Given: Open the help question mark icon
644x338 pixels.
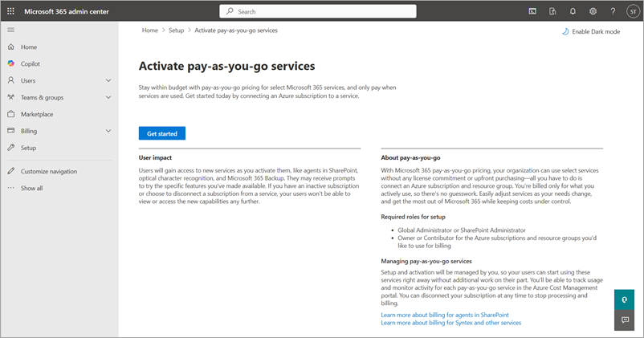Looking at the screenshot, I should 613,11.
